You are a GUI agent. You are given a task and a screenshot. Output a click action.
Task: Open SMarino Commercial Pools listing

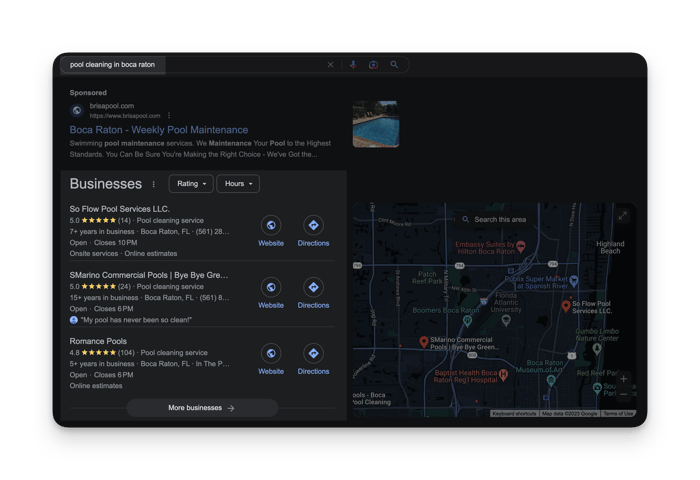(x=149, y=275)
